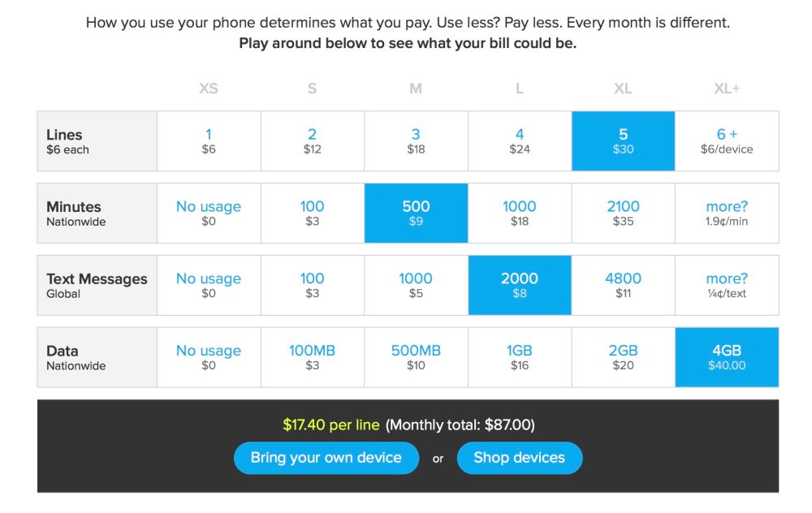Viewport: 812px width, 513px height.
Task: Choose 100 text messages for $3
Action: click(x=312, y=285)
